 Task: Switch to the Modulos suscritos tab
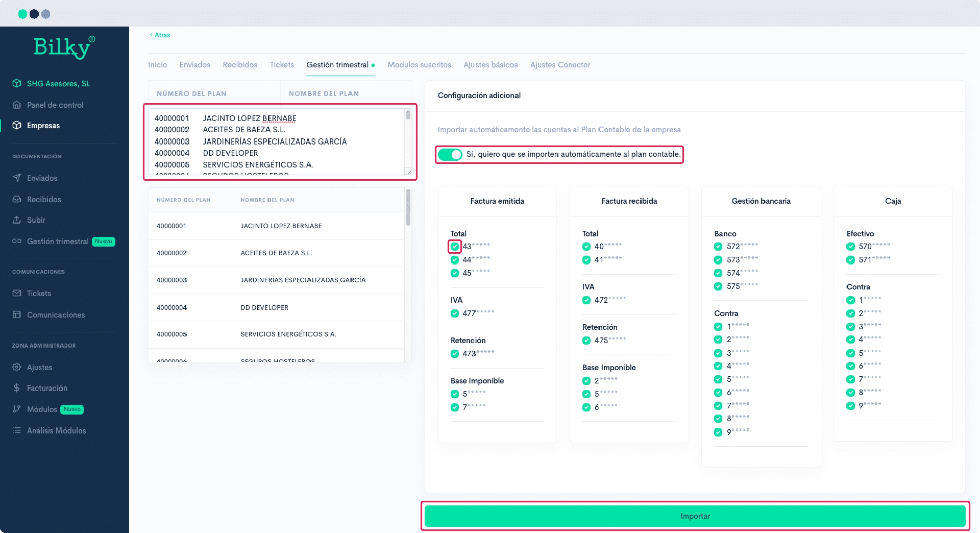[420, 65]
